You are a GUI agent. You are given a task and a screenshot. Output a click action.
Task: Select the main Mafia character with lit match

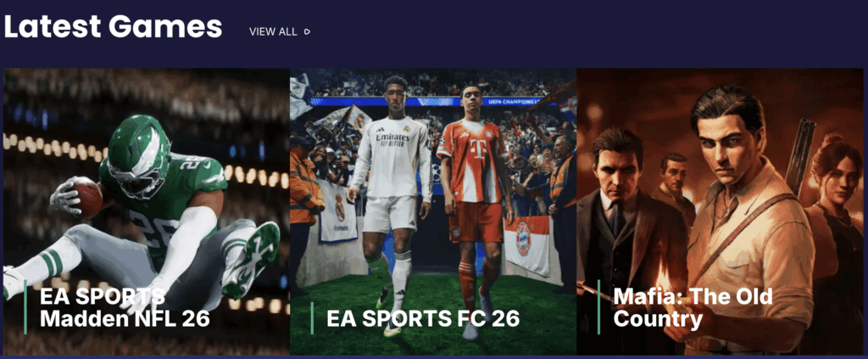pyautogui.click(x=742, y=222)
